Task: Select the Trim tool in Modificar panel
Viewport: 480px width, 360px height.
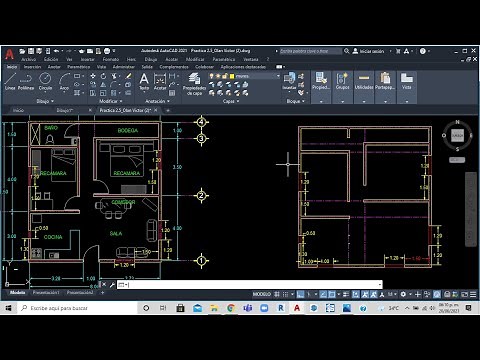Action: 114,76
